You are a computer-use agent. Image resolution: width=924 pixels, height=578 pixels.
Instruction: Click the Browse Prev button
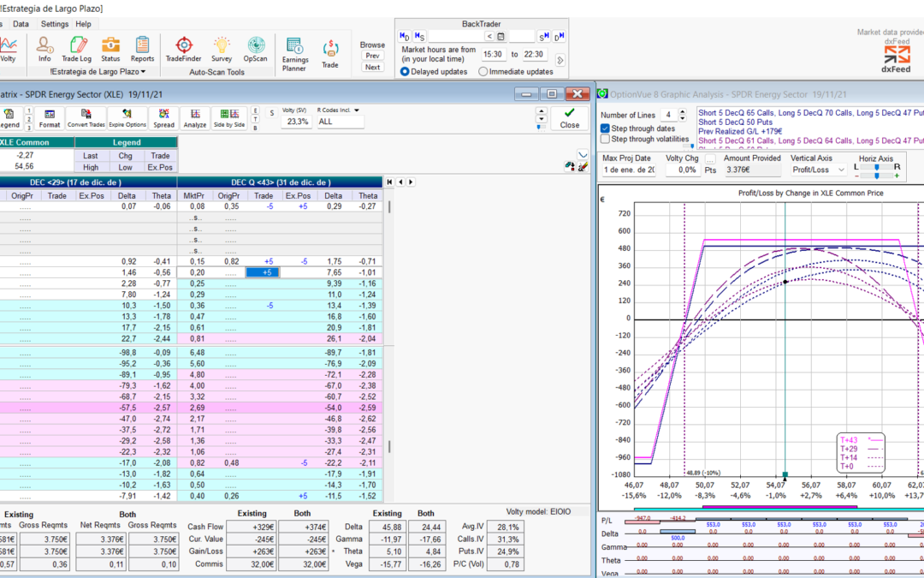372,56
